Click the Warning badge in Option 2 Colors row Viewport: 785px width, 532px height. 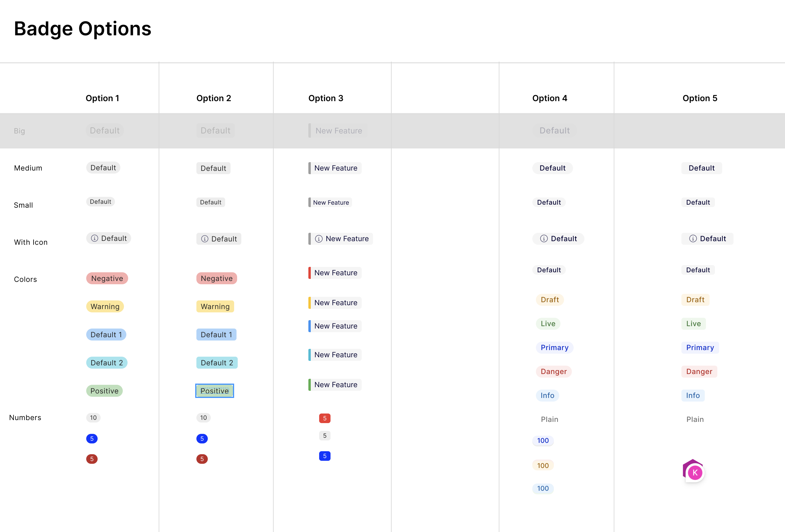pos(215,306)
